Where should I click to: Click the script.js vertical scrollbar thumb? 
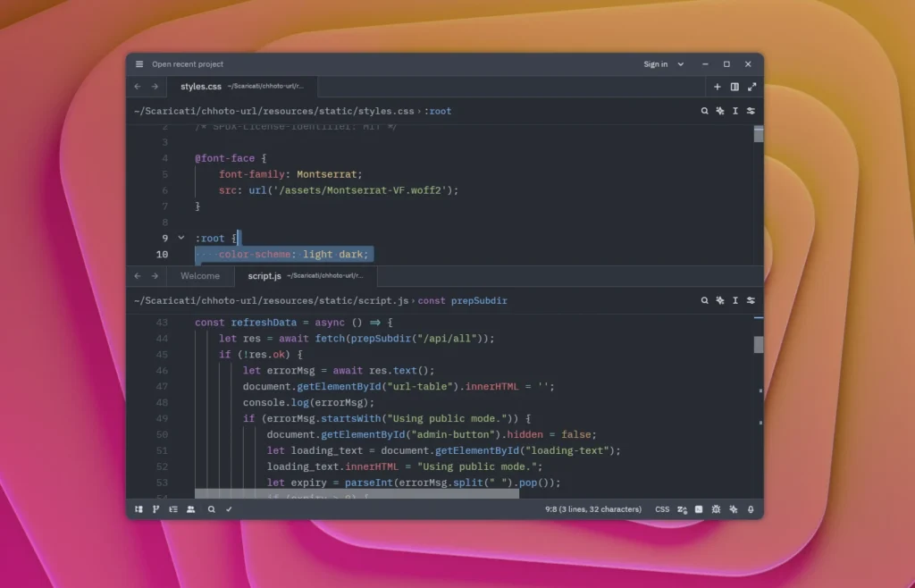(x=759, y=345)
